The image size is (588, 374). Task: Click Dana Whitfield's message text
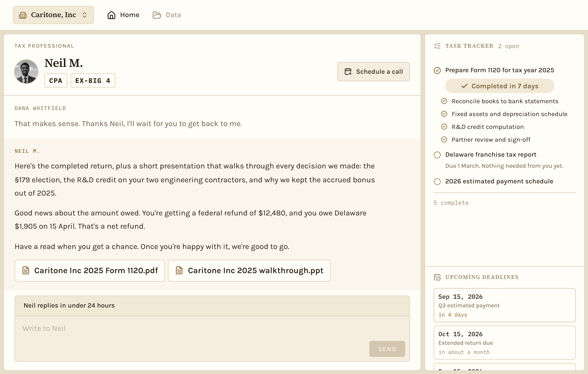[x=128, y=124]
